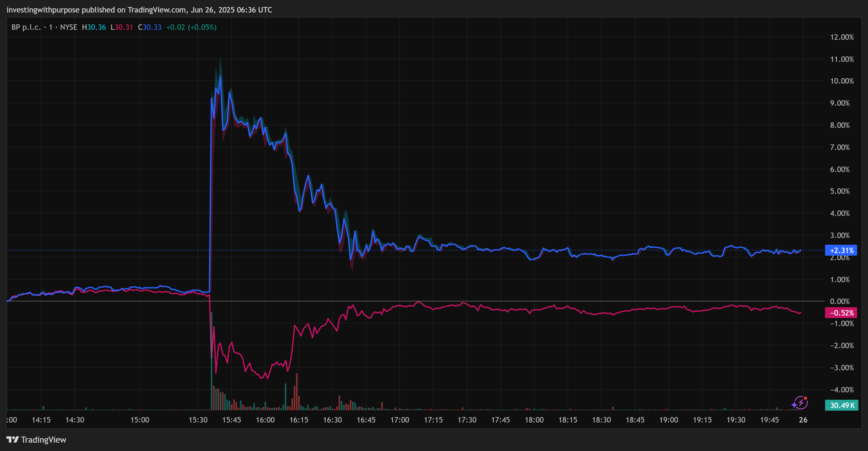Click the 26 date label on time axis
The width and height of the screenshot is (868, 451).
click(x=803, y=420)
